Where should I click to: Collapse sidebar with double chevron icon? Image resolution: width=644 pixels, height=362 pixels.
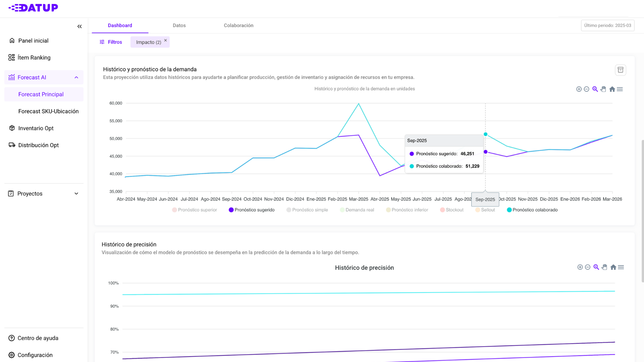pos(79,26)
